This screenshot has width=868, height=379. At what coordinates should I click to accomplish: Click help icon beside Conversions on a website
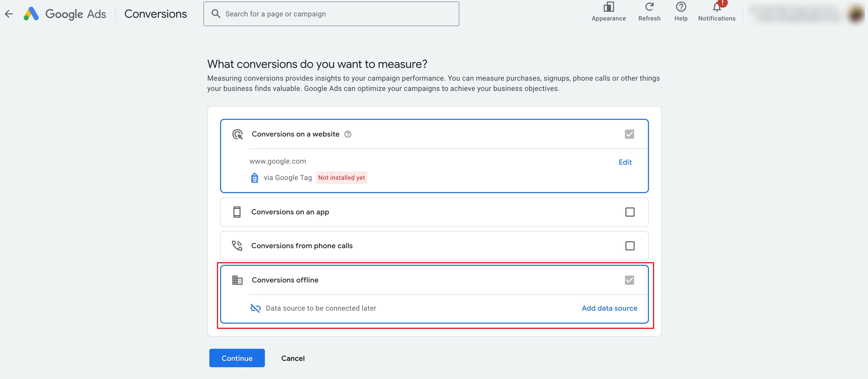[348, 134]
